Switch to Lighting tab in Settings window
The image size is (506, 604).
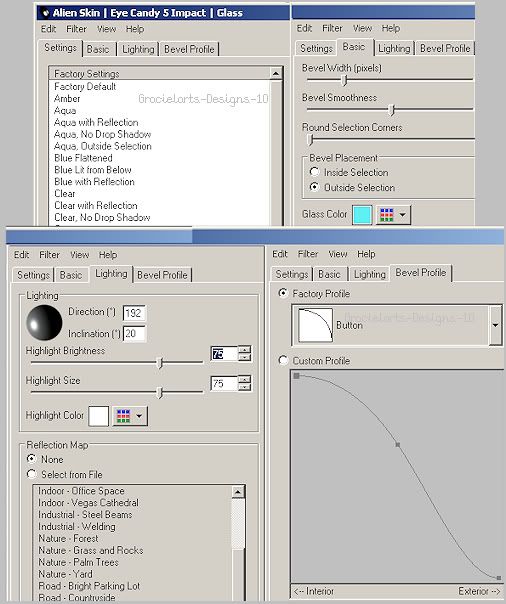[x=138, y=49]
